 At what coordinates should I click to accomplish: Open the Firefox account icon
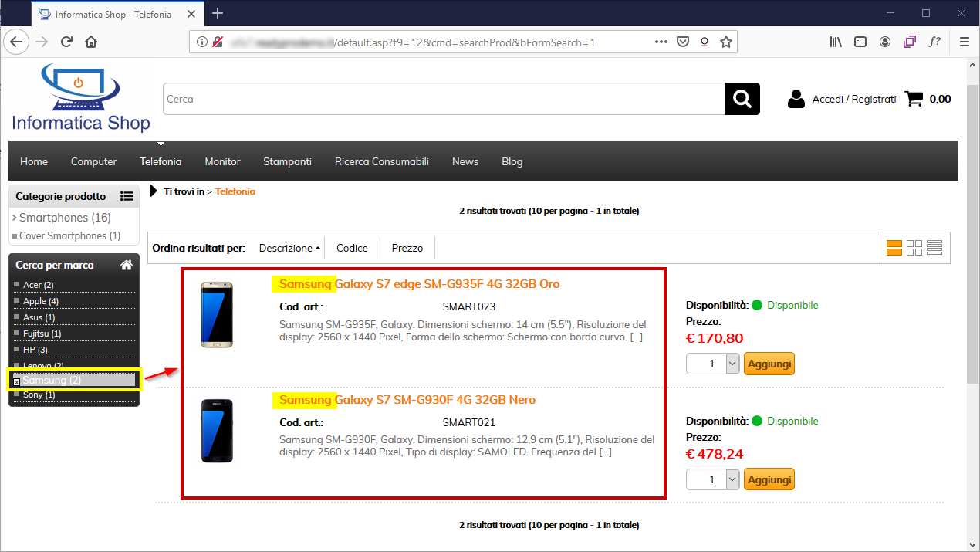884,42
